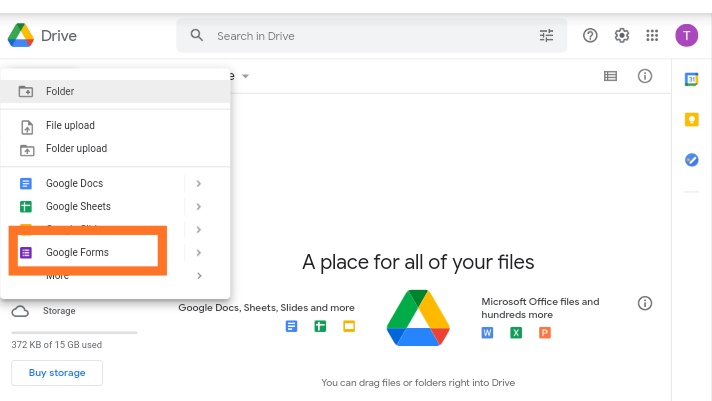Viewport: 712px width, 401px height.
Task: Open Storage in the sidebar
Action: [x=59, y=311]
